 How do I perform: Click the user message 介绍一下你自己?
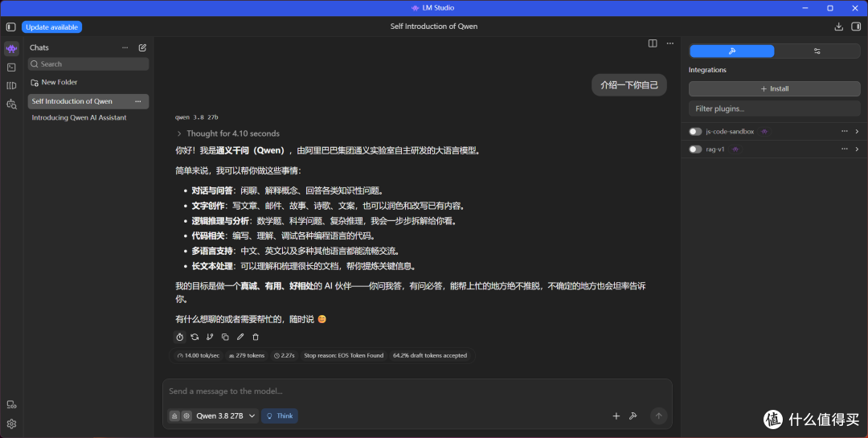628,85
